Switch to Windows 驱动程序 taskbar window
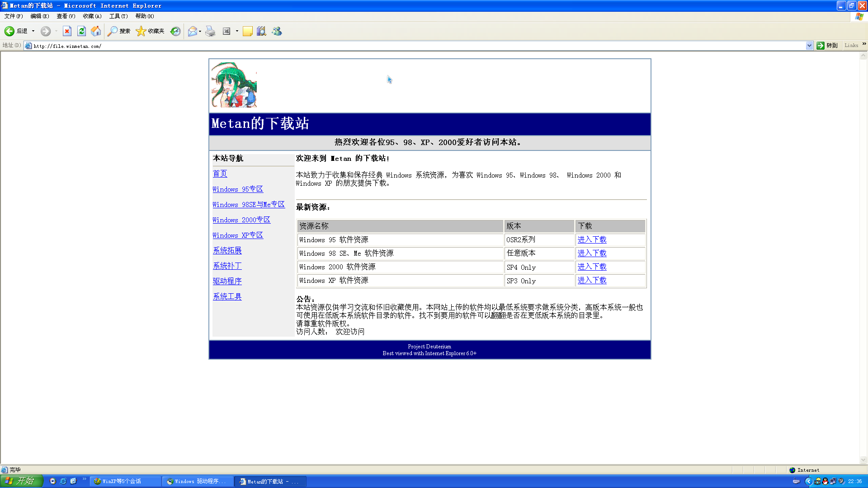 pos(198,482)
